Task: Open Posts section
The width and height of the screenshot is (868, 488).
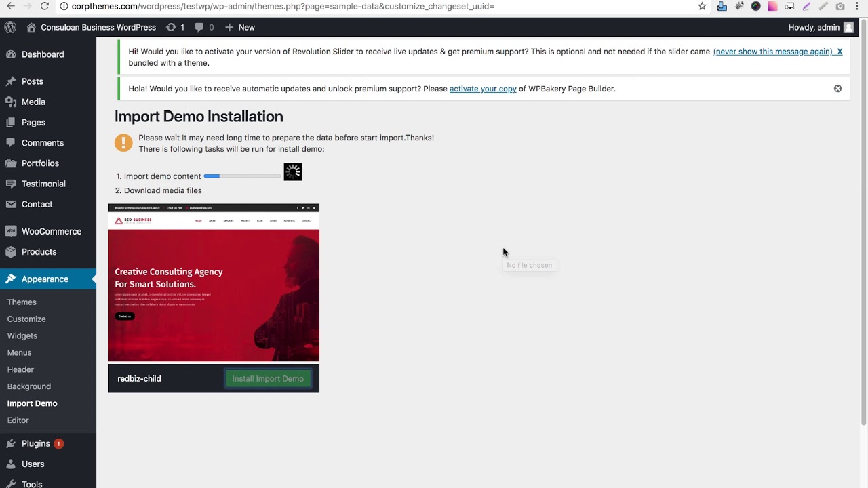Action: (x=32, y=81)
